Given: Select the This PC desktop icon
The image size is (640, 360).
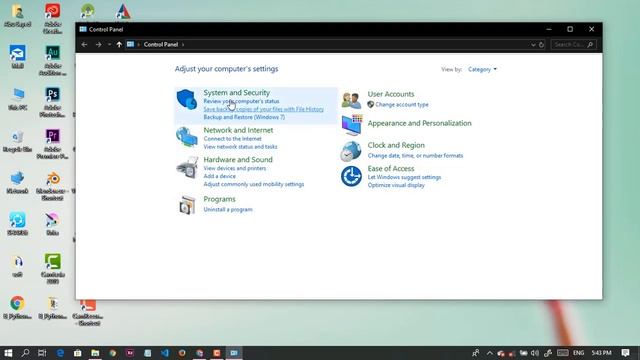Looking at the screenshot, I should (18, 99).
